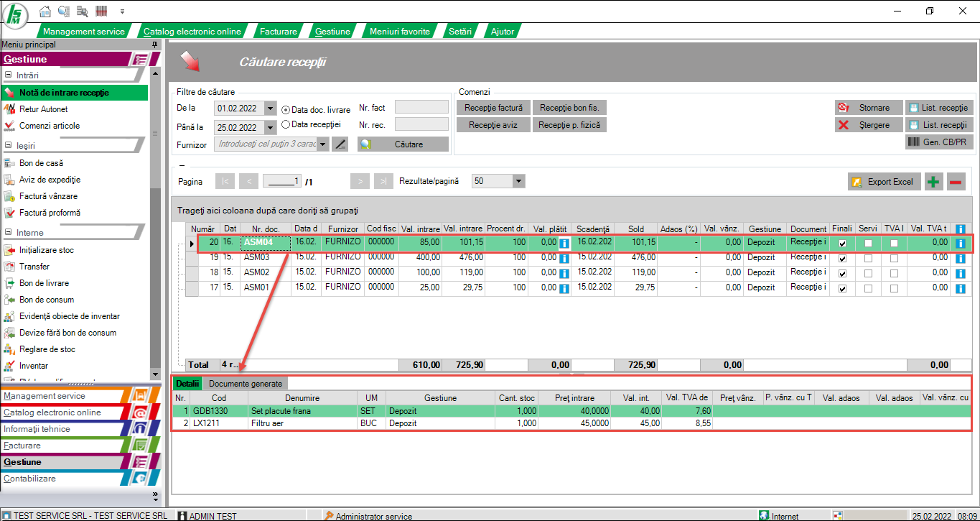Image resolution: width=980 pixels, height=521 pixels.
Task: Open Rezultate/pagină dropdown
Action: [x=519, y=182]
